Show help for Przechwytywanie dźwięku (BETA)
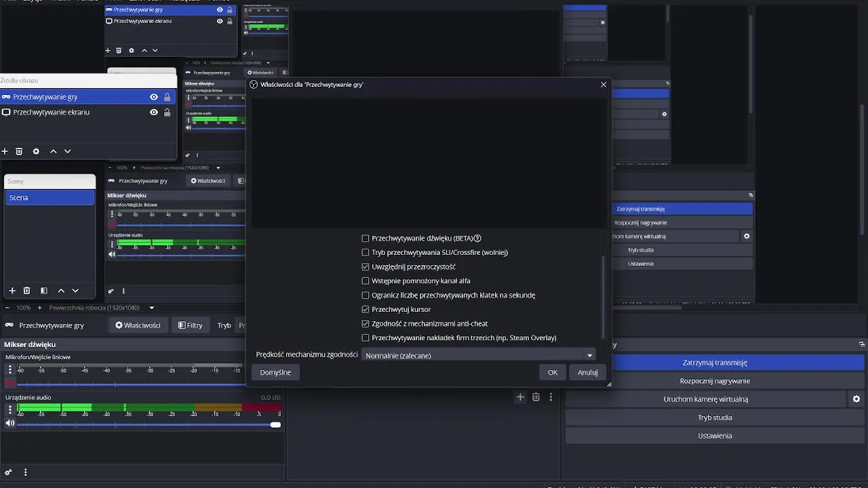Screen dimensions: 868x488 477,239
